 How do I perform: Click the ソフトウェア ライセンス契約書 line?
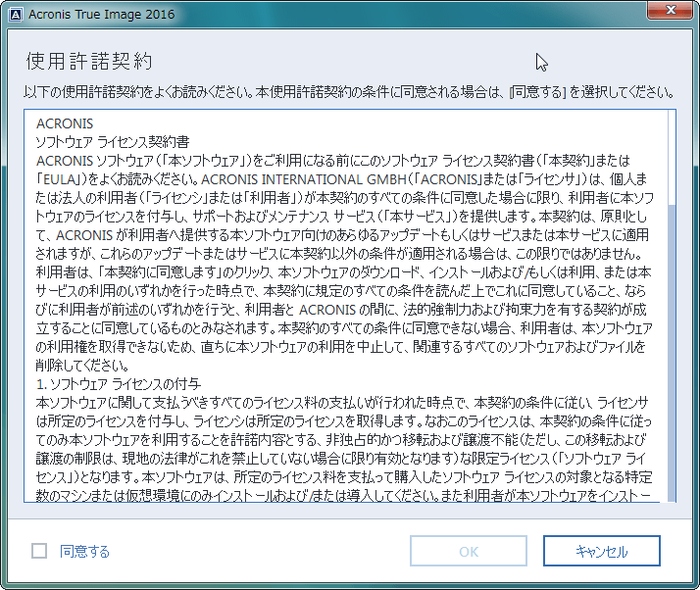click(x=113, y=142)
